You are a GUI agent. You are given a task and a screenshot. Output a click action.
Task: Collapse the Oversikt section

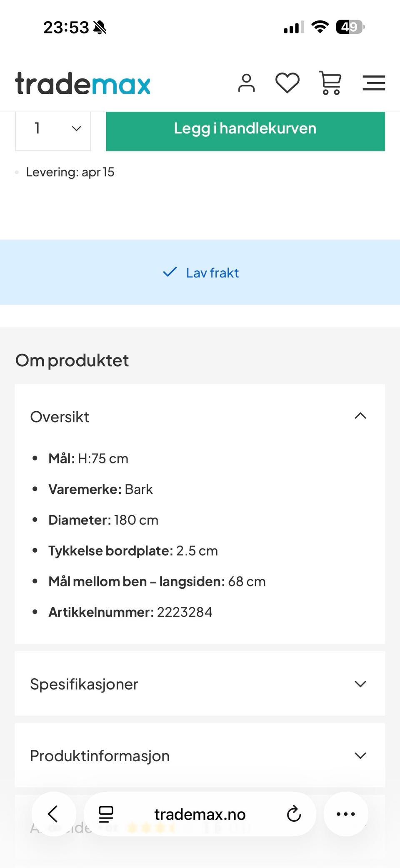click(360, 416)
